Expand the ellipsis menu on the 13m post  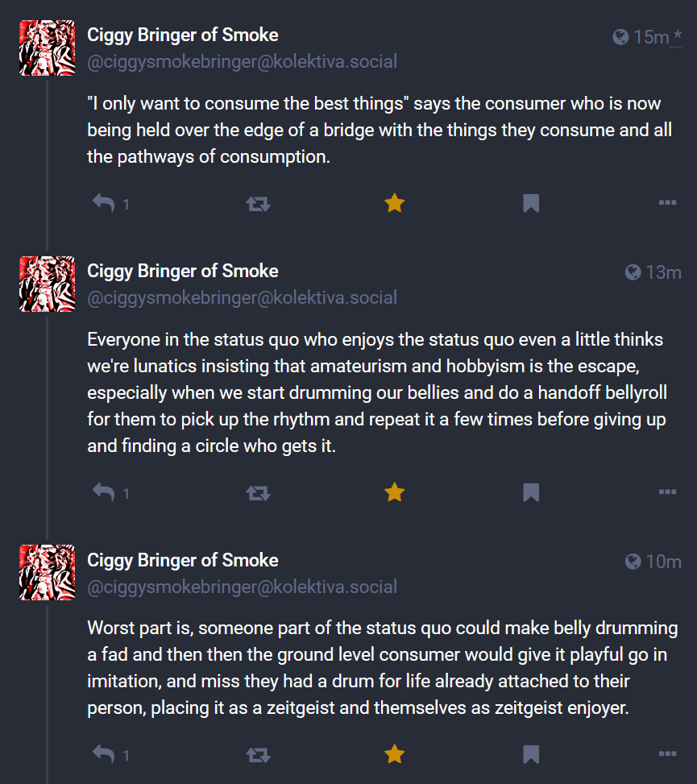click(666, 492)
